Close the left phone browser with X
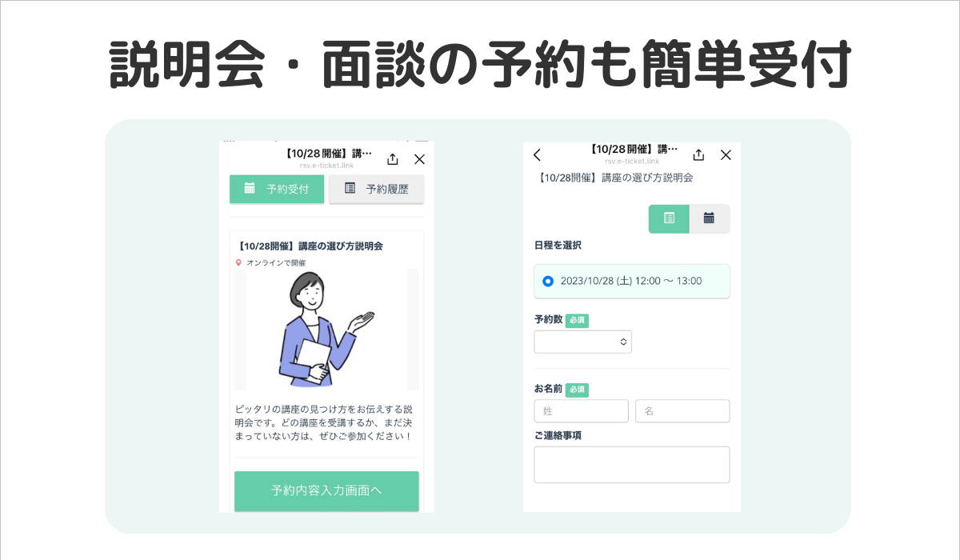Image resolution: width=960 pixels, height=560 pixels. tap(419, 158)
